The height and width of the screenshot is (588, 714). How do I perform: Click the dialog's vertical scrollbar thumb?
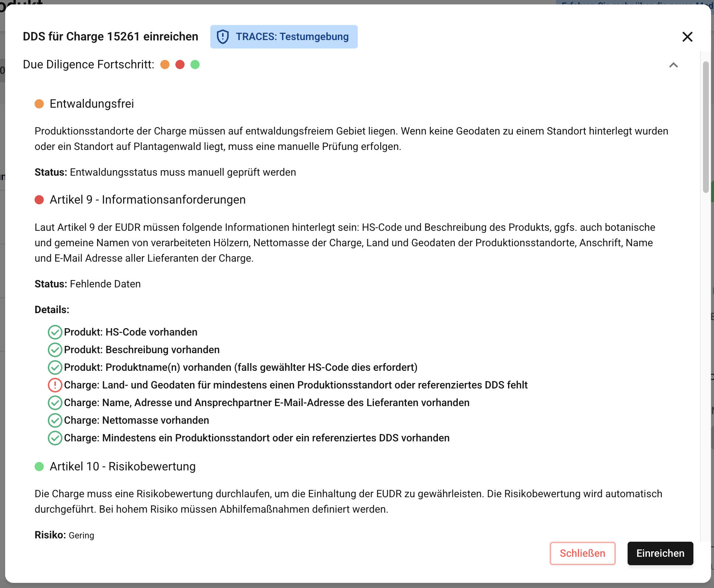[x=706, y=127]
